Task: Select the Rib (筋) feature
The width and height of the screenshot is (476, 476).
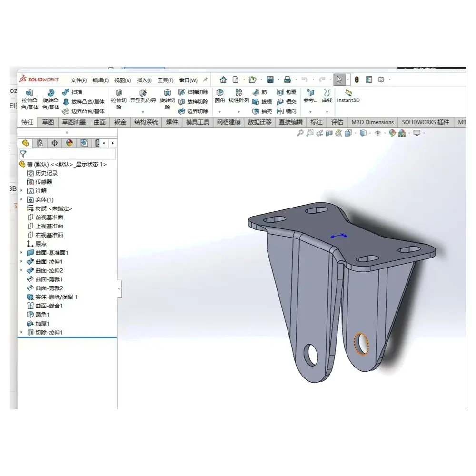Action: [260, 92]
